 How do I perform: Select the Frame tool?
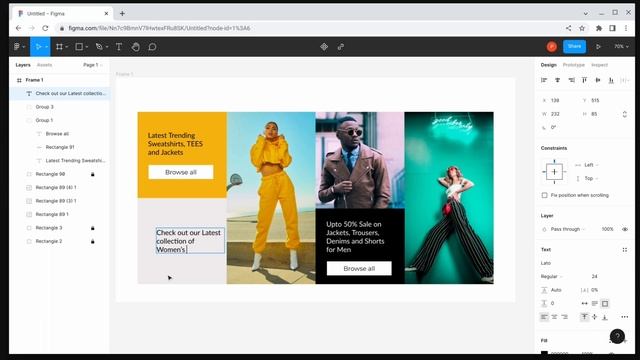click(59, 47)
